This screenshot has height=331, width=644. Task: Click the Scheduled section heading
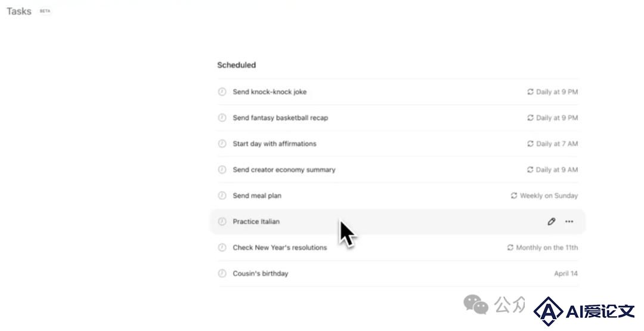pyautogui.click(x=237, y=65)
